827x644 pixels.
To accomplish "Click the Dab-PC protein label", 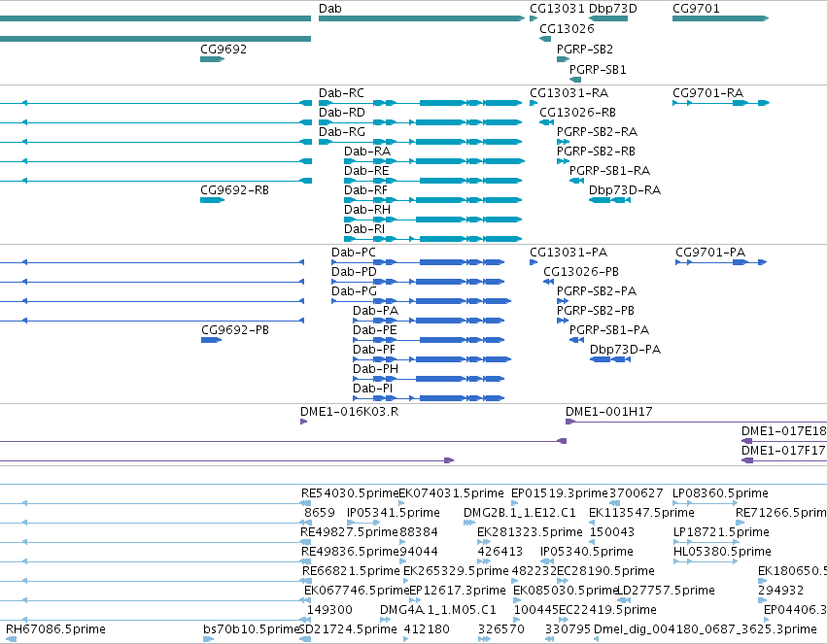I will pos(354,253).
